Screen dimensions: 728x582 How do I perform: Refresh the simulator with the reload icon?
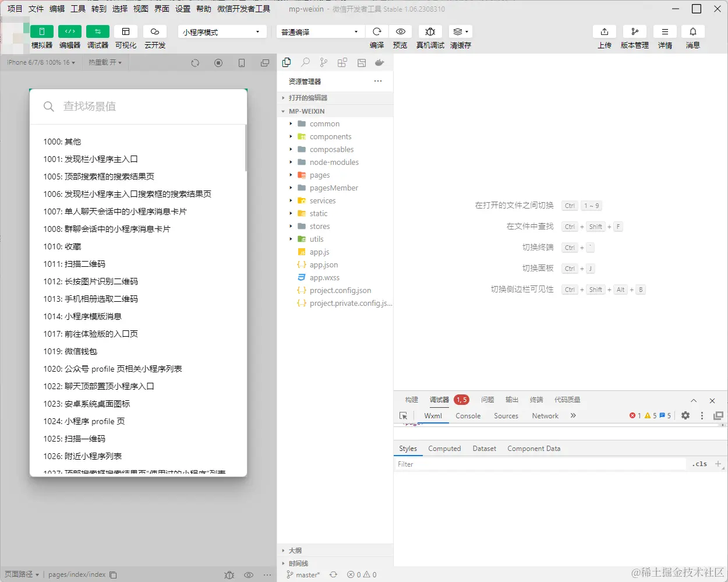pyautogui.click(x=195, y=63)
